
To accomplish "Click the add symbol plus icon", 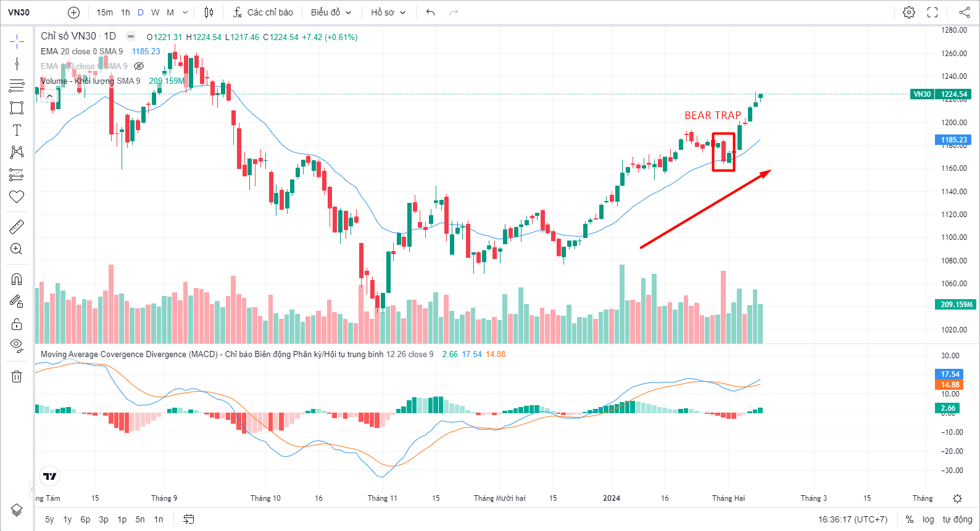I will tap(73, 12).
